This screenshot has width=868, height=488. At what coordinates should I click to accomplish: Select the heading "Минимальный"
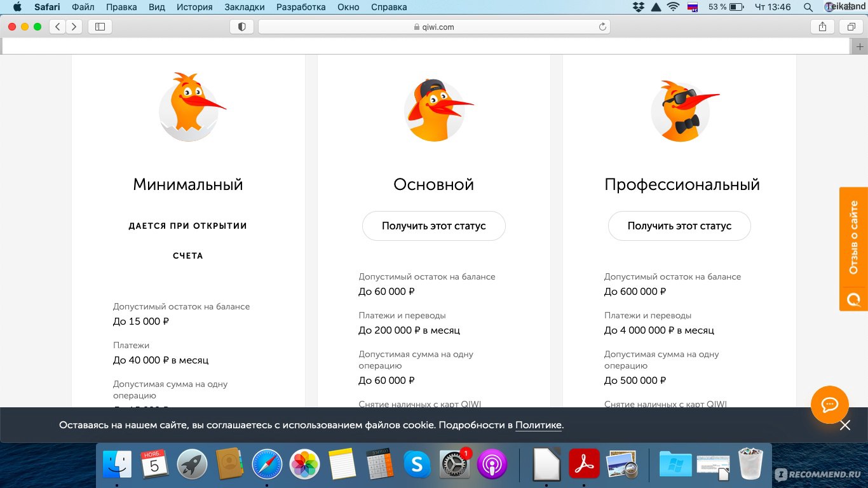click(x=188, y=184)
